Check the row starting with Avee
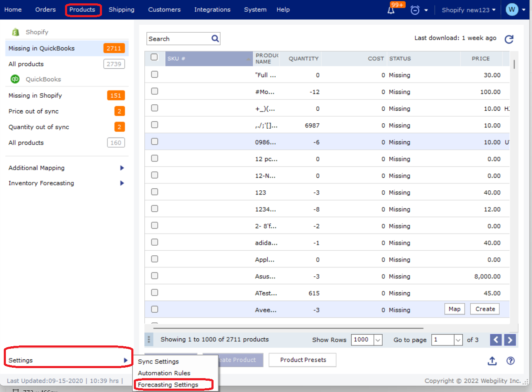Image resolution: width=532 pixels, height=392 pixels. coord(154,309)
